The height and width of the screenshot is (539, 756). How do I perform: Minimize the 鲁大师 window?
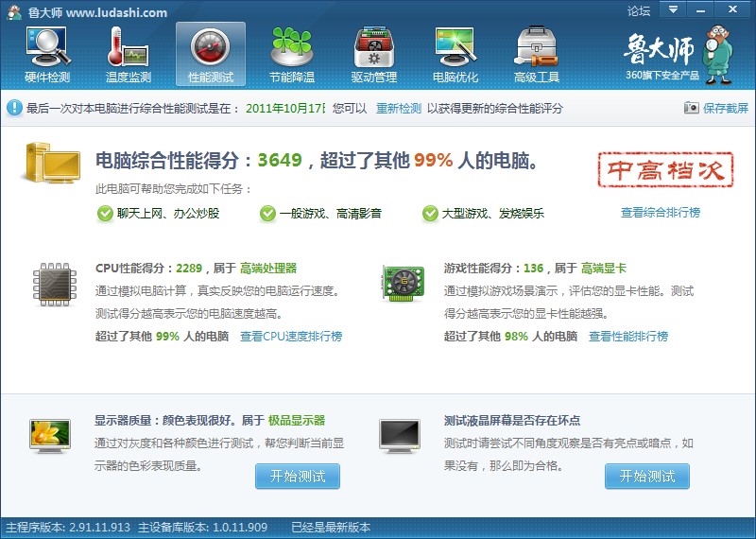click(700, 9)
